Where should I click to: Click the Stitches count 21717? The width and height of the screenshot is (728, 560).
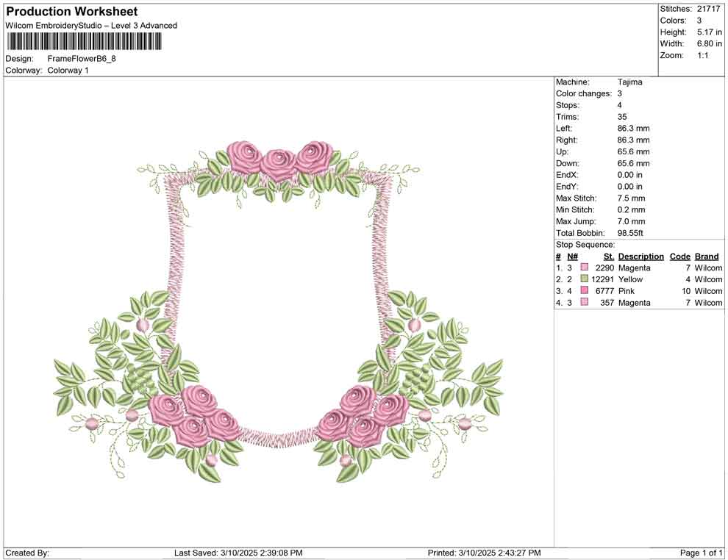click(x=706, y=8)
